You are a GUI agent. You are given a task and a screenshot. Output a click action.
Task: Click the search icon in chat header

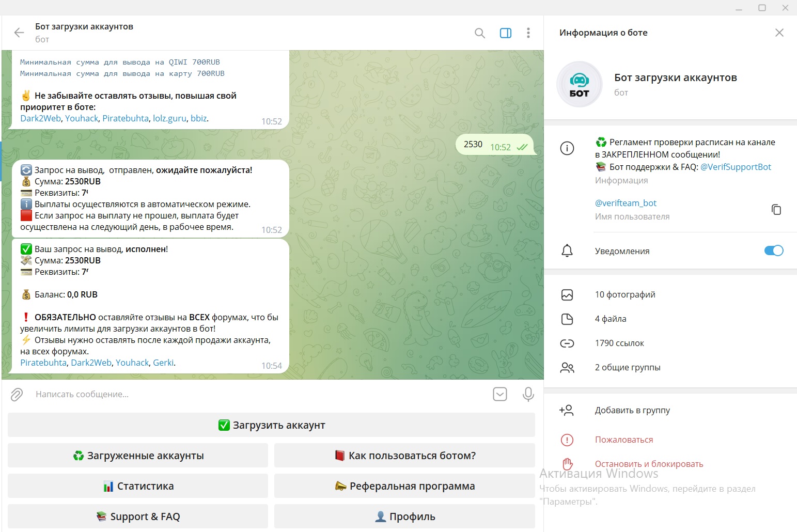click(x=479, y=33)
